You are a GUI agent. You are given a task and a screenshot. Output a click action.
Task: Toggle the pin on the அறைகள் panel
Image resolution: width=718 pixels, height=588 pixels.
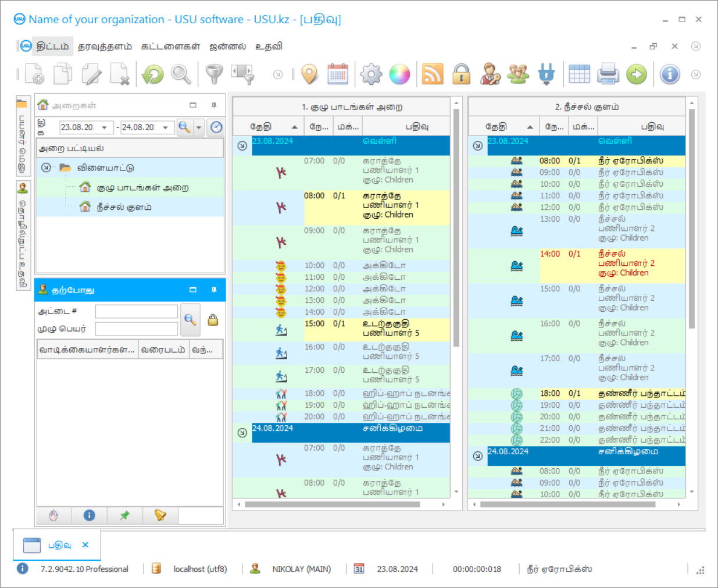[213, 105]
